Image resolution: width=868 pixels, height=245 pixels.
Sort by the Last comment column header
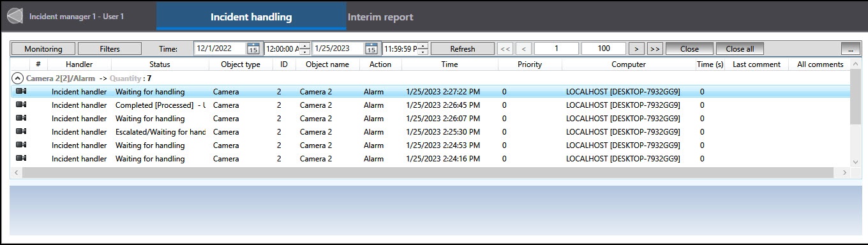(x=756, y=64)
